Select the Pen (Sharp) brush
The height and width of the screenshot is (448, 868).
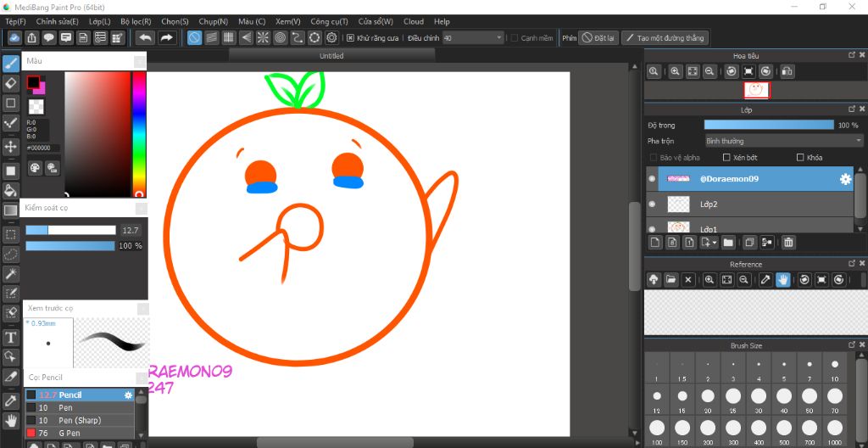tap(79, 420)
